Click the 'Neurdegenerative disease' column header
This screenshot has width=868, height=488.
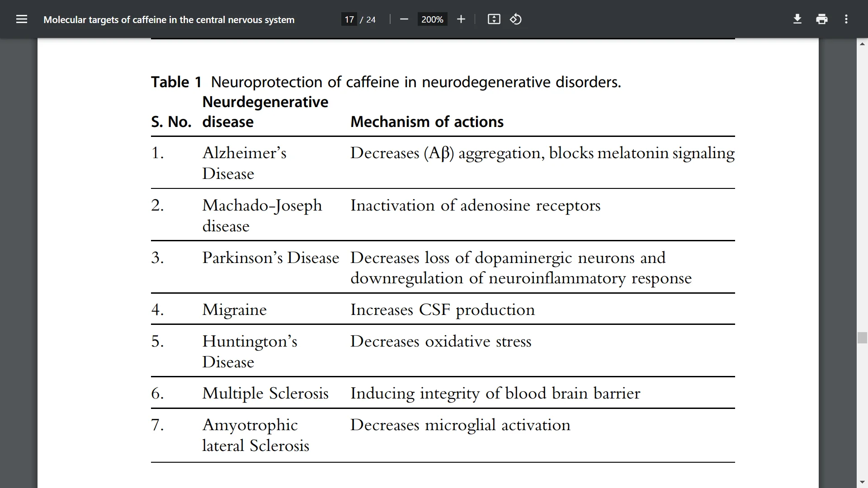pyautogui.click(x=265, y=112)
